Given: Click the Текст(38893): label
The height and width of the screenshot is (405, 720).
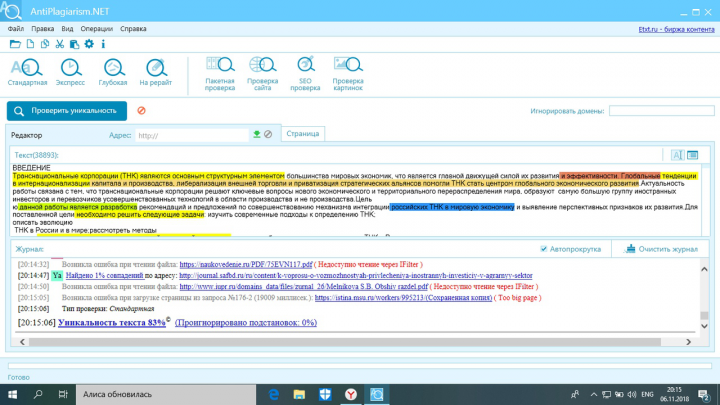Looking at the screenshot, I should pos(36,155).
